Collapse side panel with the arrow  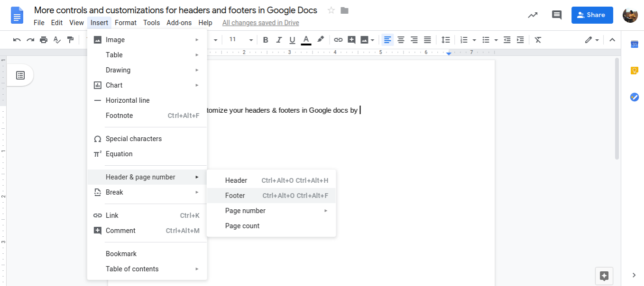point(634,275)
